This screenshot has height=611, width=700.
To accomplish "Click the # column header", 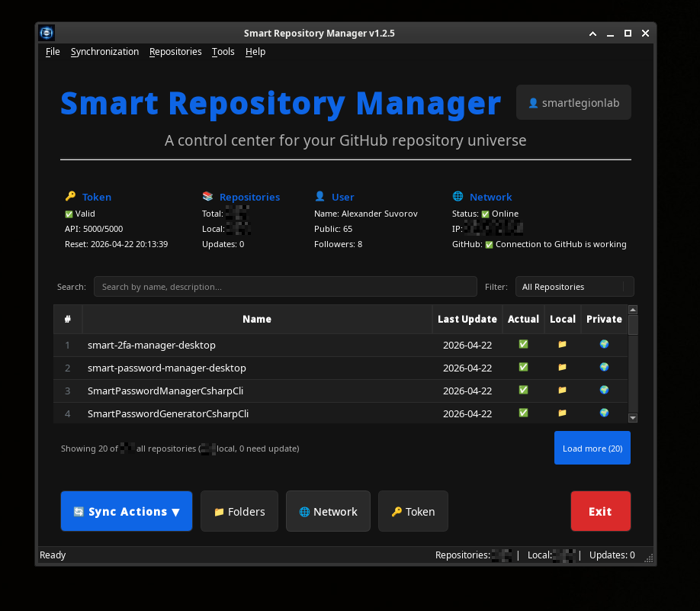I will (67, 319).
